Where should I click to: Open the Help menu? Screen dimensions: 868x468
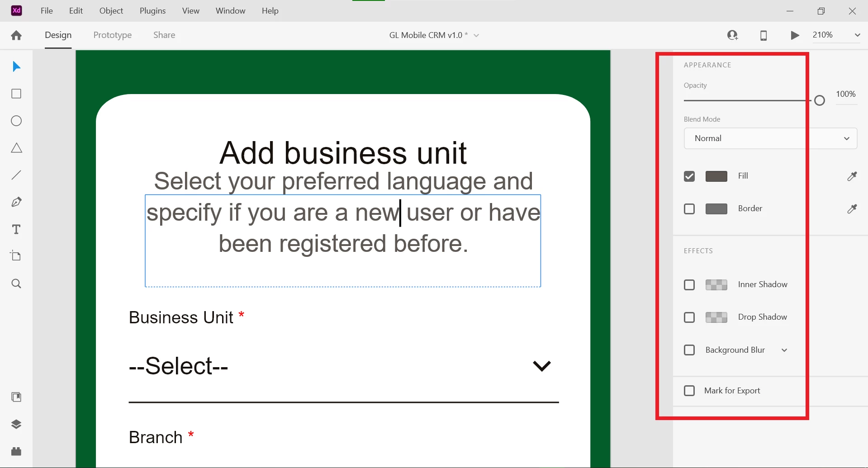(x=270, y=10)
